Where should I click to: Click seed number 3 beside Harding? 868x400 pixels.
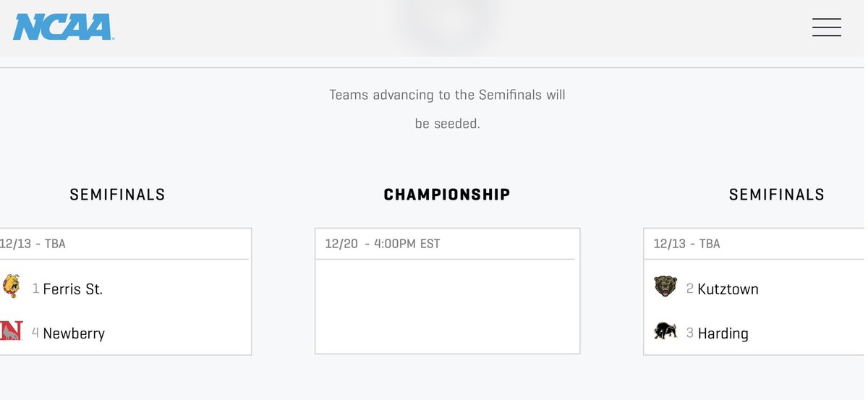coord(690,333)
